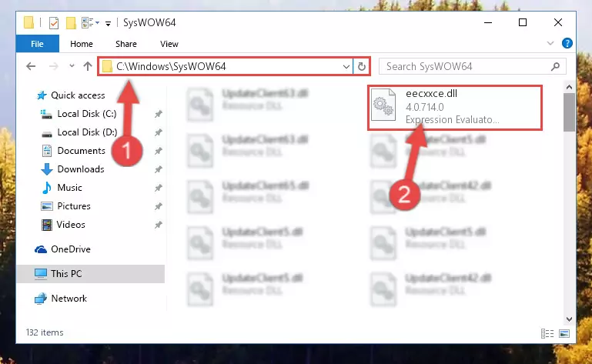Switch to large icons view layout
The width and height of the screenshot is (592, 364).
click(564, 333)
